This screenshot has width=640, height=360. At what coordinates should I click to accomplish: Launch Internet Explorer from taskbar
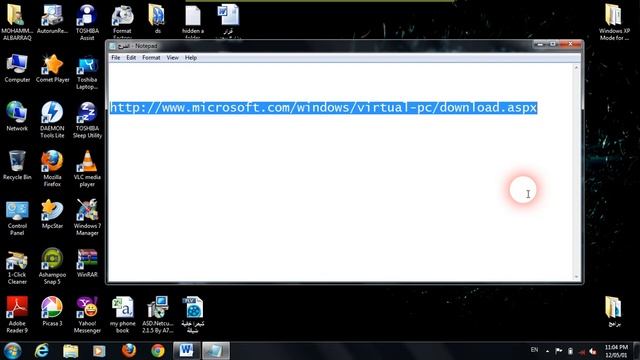(42, 351)
